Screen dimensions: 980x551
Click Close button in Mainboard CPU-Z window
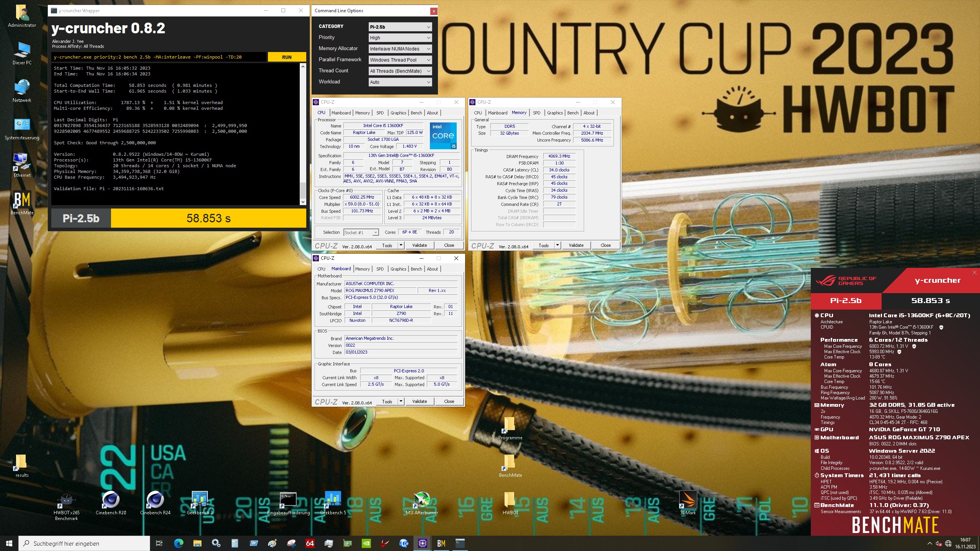[449, 401]
